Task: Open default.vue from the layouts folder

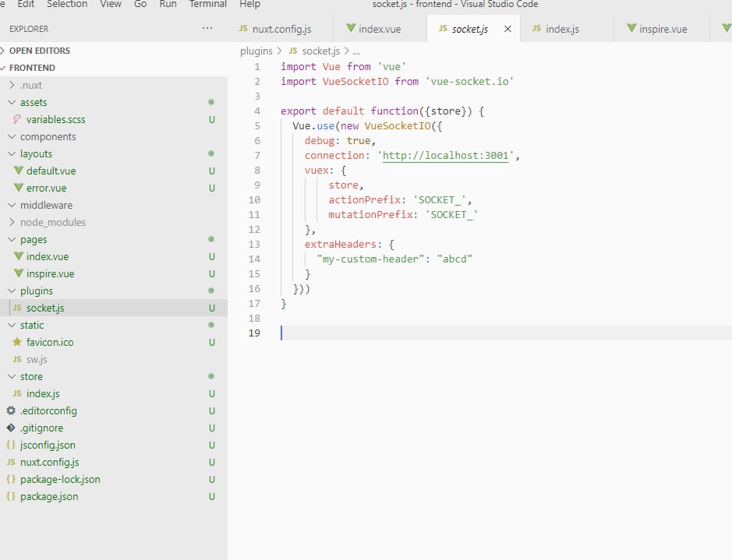Action: [x=51, y=171]
